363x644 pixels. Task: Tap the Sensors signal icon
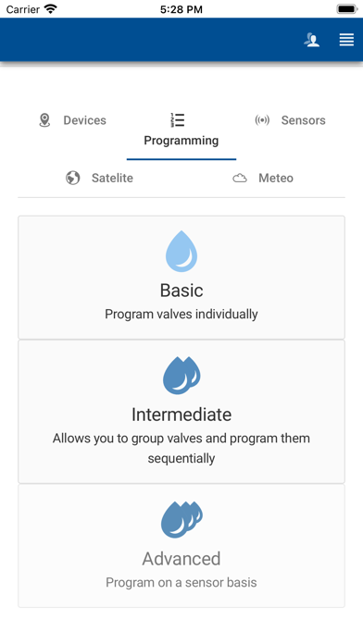(262, 120)
